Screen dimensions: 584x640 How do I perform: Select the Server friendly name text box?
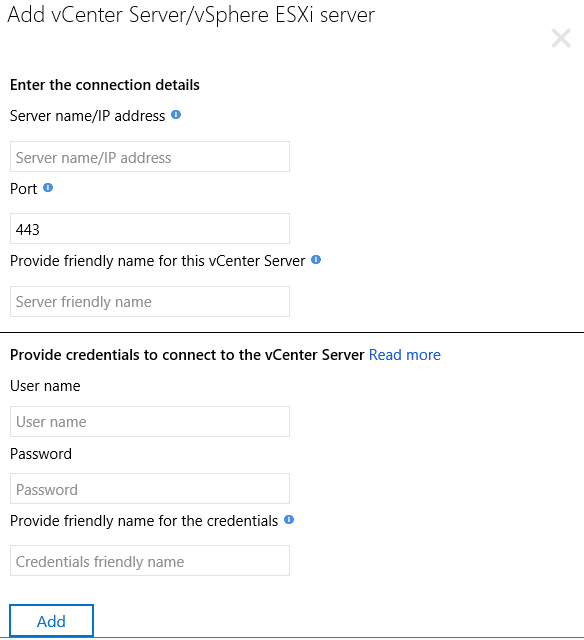[150, 302]
